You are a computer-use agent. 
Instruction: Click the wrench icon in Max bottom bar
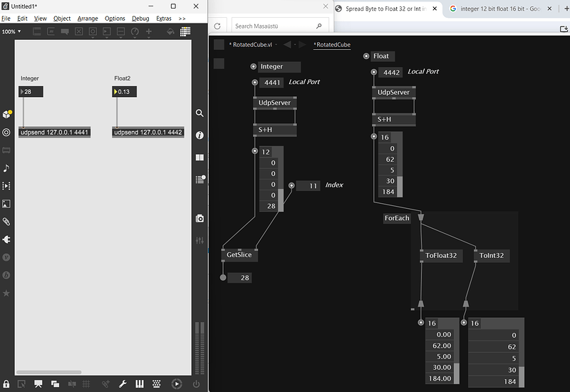123,383
